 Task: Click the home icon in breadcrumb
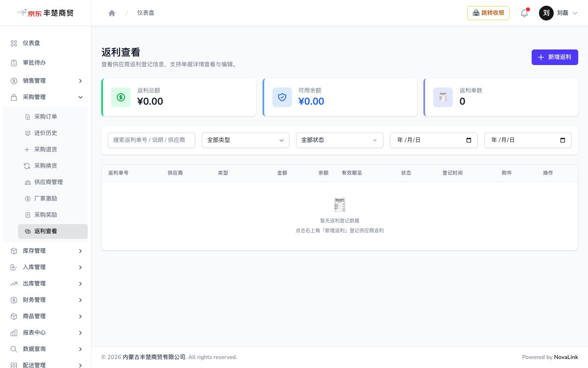tap(112, 13)
